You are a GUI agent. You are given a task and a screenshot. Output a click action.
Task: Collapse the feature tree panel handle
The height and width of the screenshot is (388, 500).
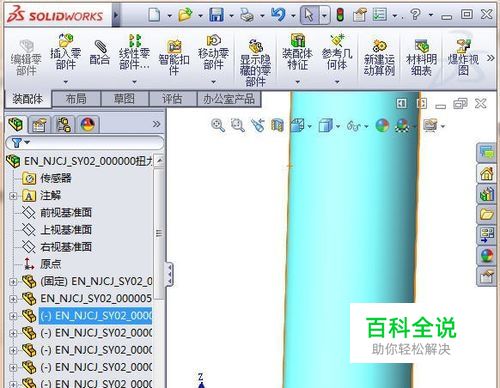coord(170,274)
